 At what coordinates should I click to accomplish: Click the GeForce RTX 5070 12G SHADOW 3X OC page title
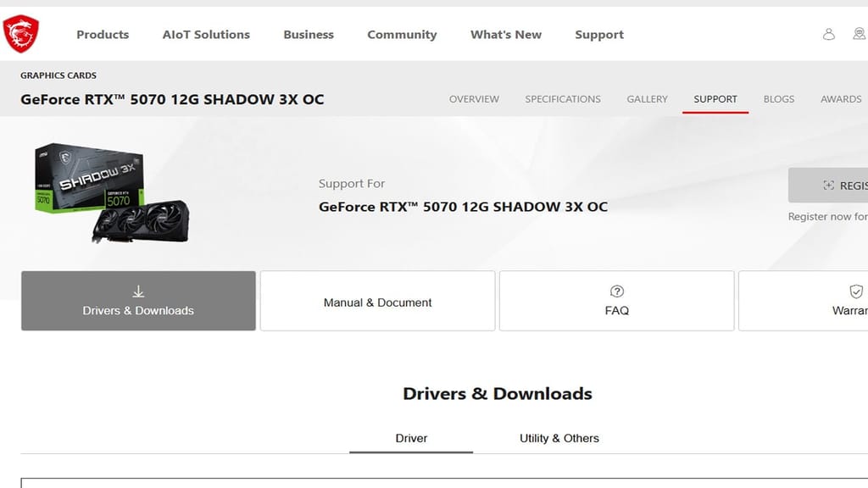click(x=172, y=100)
